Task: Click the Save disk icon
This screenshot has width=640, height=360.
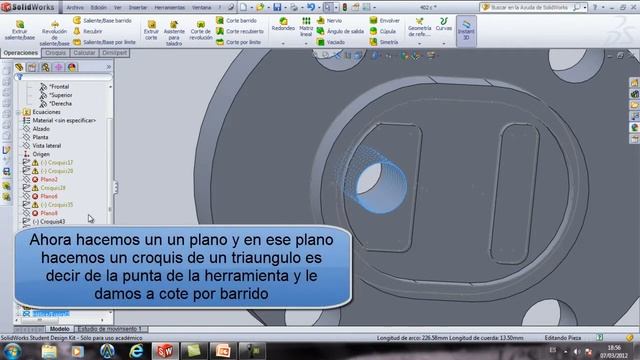Action: 277,7
